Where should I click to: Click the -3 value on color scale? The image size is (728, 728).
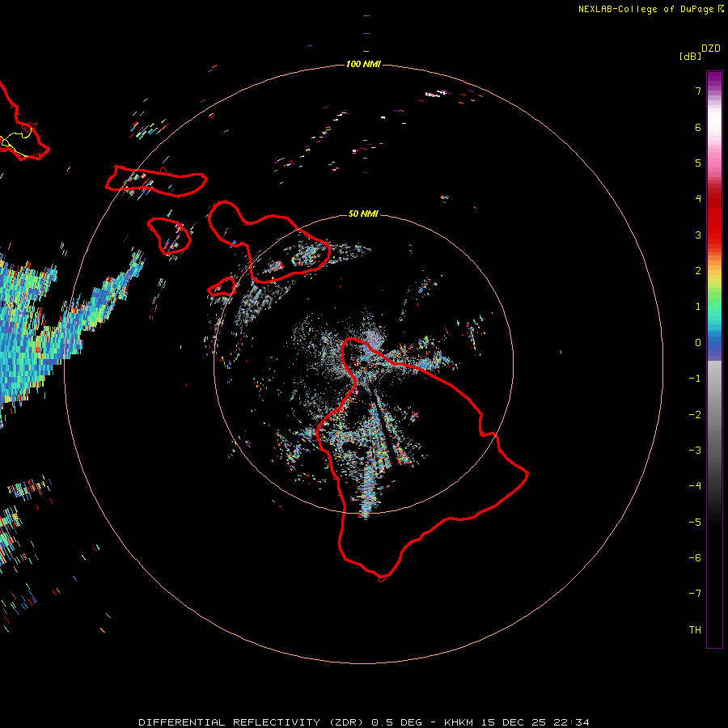695,451
